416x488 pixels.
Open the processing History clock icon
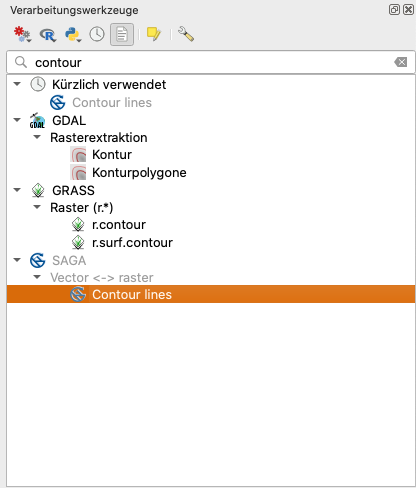click(97, 34)
